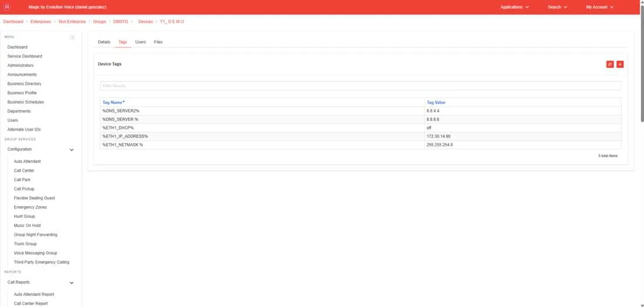Open Auto Attendant Report
644x307 pixels.
(x=34, y=295)
